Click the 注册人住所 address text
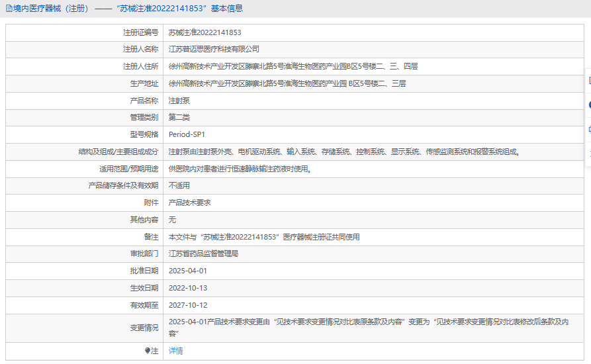 tap(293, 66)
